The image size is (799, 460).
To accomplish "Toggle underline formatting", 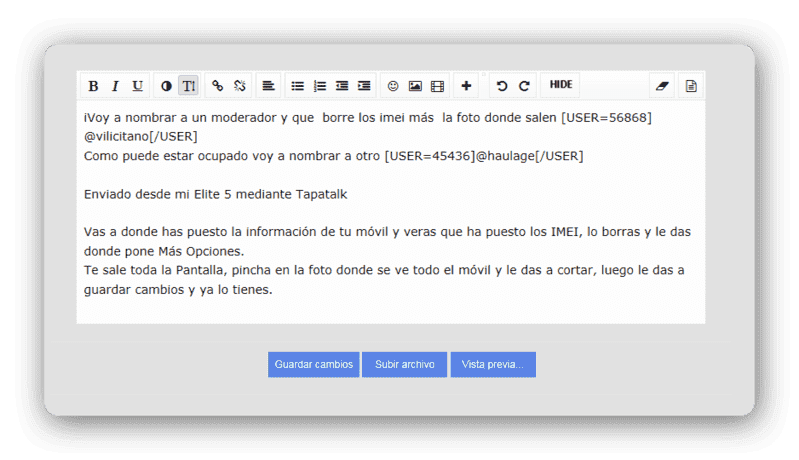I will [137, 86].
